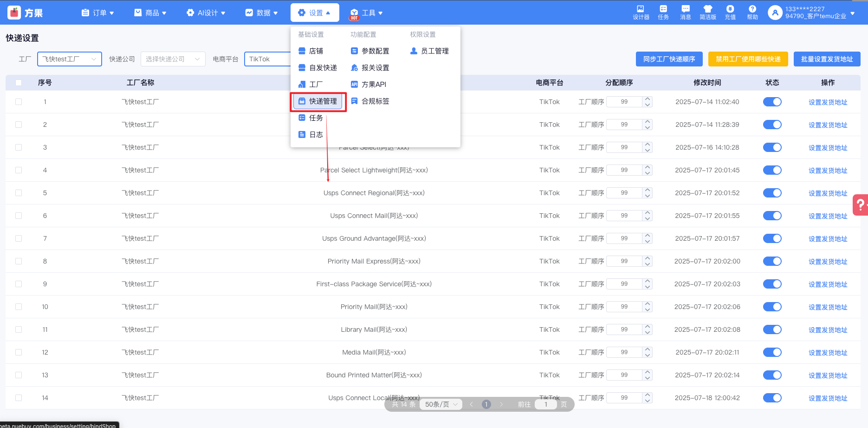868x428 pixels.
Task: Toggle off the status switch in row 1
Action: tap(772, 102)
